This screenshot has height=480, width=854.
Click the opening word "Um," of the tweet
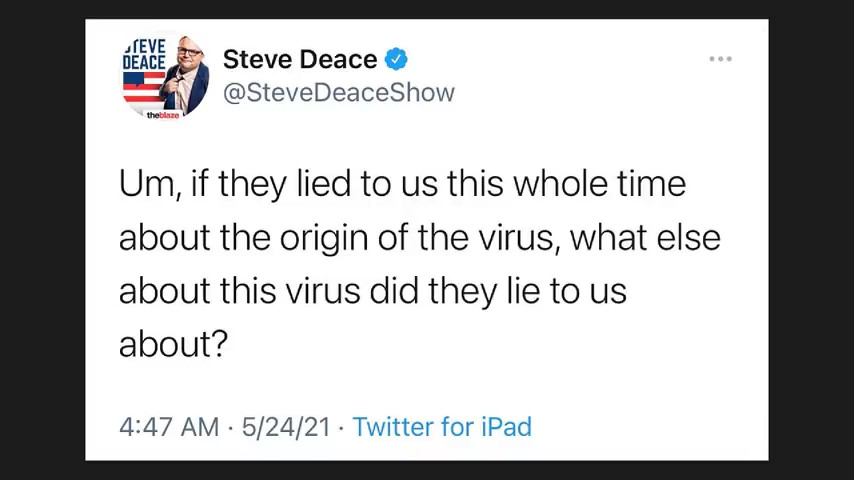[150, 184]
